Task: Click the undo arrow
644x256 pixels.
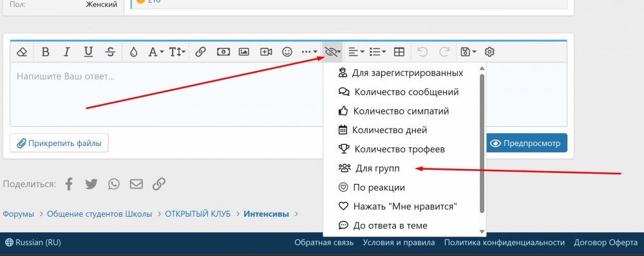Action: 422,52
